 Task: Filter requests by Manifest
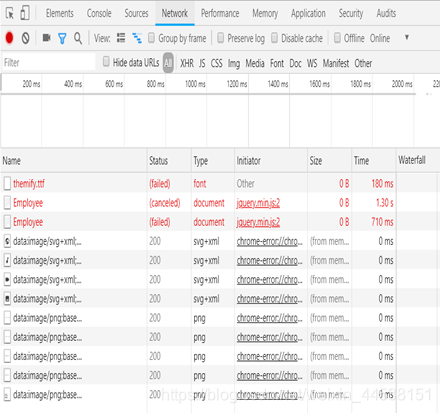pos(336,63)
